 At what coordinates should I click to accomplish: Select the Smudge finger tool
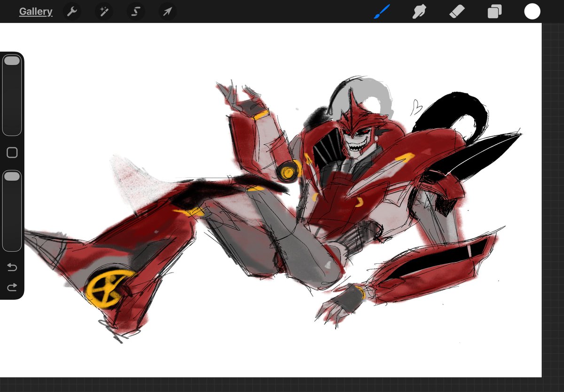tap(418, 11)
